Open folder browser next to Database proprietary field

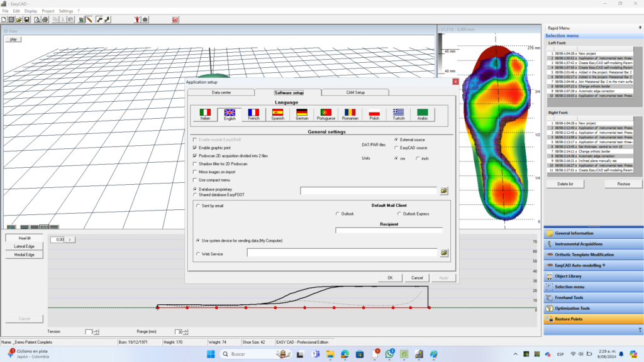tap(444, 191)
